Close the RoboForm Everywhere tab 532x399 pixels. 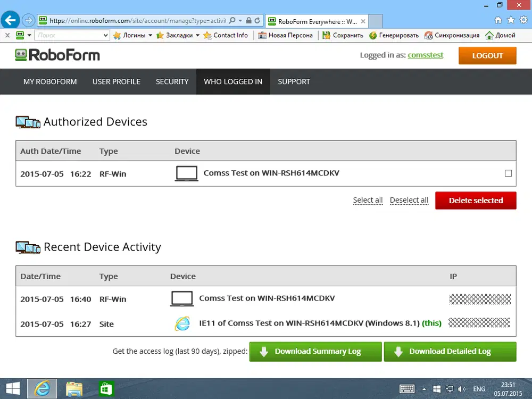[x=363, y=21]
